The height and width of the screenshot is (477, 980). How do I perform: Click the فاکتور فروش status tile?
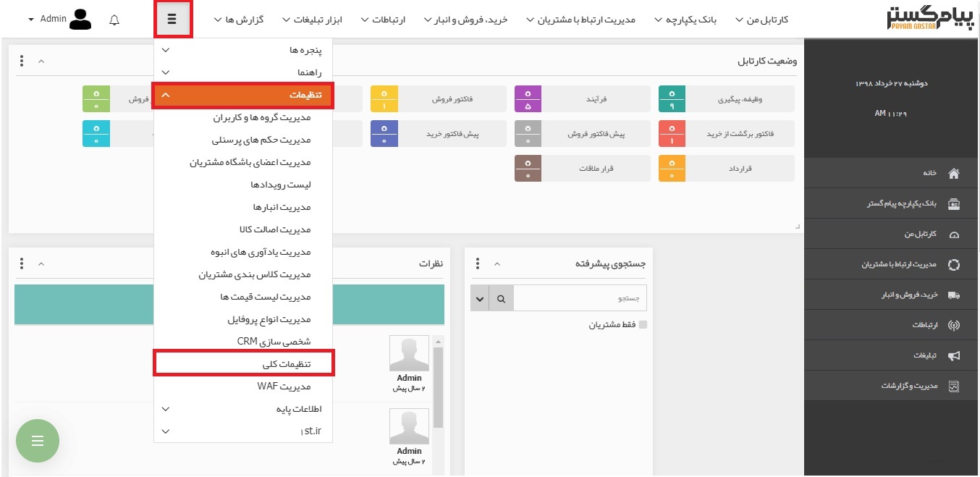439,98
